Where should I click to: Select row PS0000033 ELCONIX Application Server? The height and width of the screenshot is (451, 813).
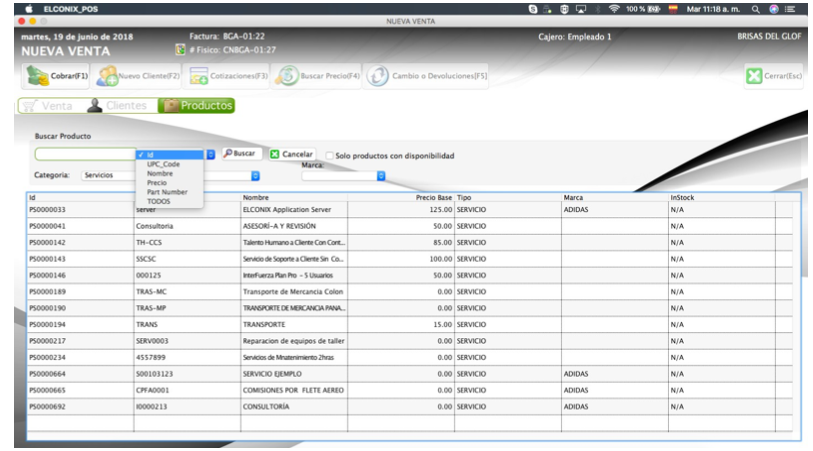410,209
